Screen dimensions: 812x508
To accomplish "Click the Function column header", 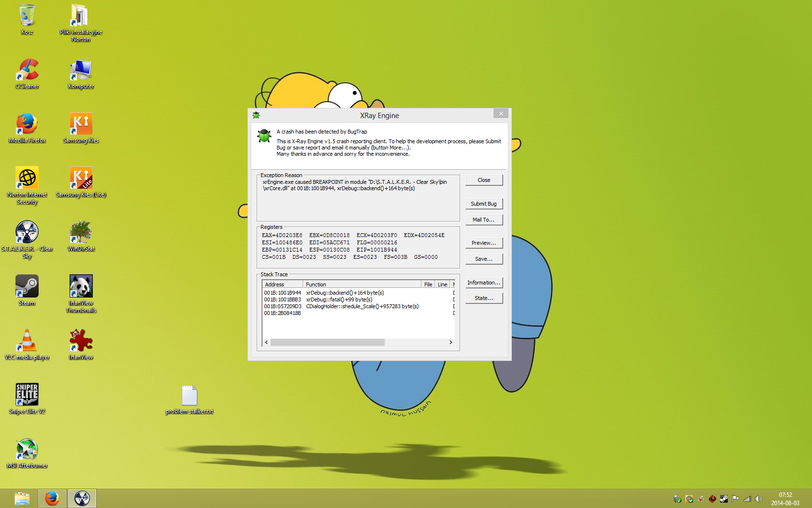I will tap(362, 284).
